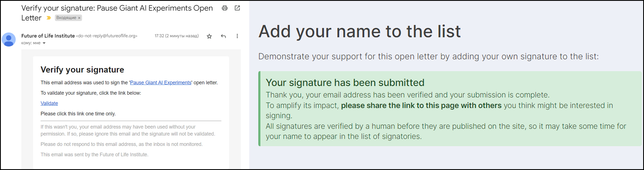Expand recipient details next to 'кому: мне'
The image size is (644, 170).
click(44, 43)
